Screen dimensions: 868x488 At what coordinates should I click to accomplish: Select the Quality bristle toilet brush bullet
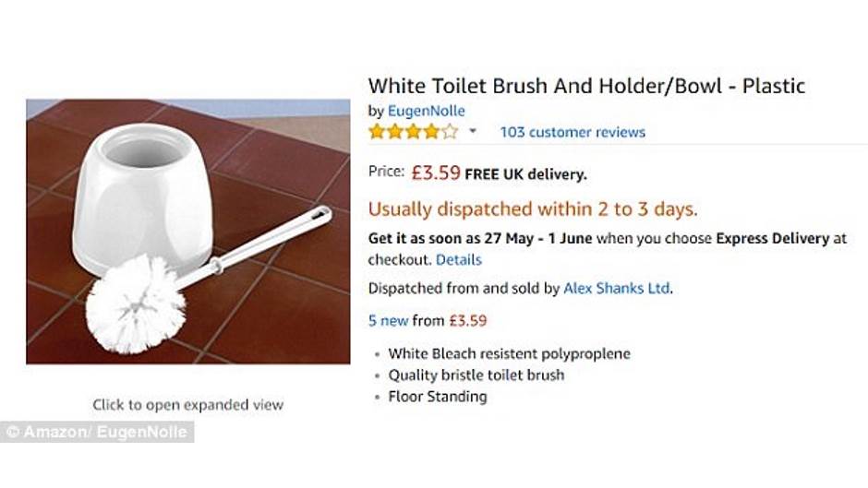[x=476, y=375]
